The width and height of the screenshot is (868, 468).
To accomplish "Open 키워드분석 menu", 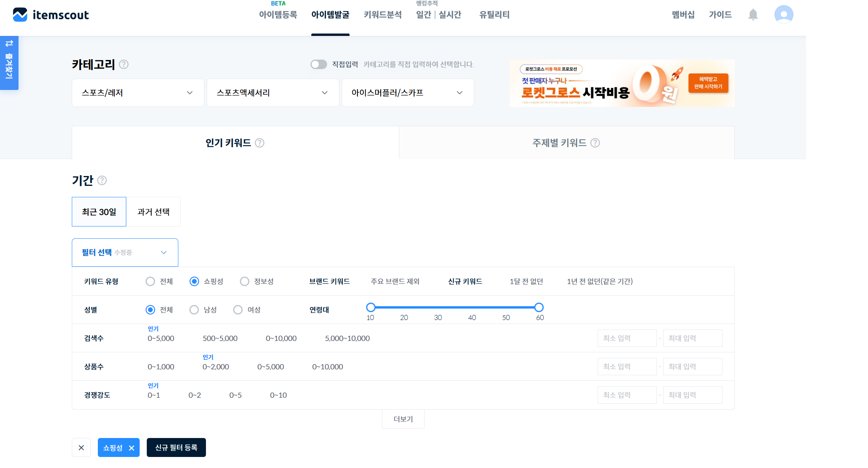I will coord(383,15).
